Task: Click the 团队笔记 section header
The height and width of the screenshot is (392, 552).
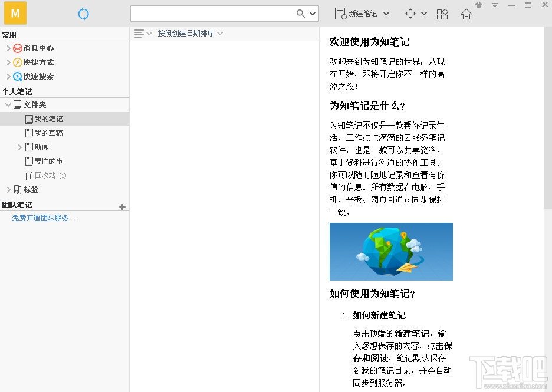Action: tap(17, 205)
